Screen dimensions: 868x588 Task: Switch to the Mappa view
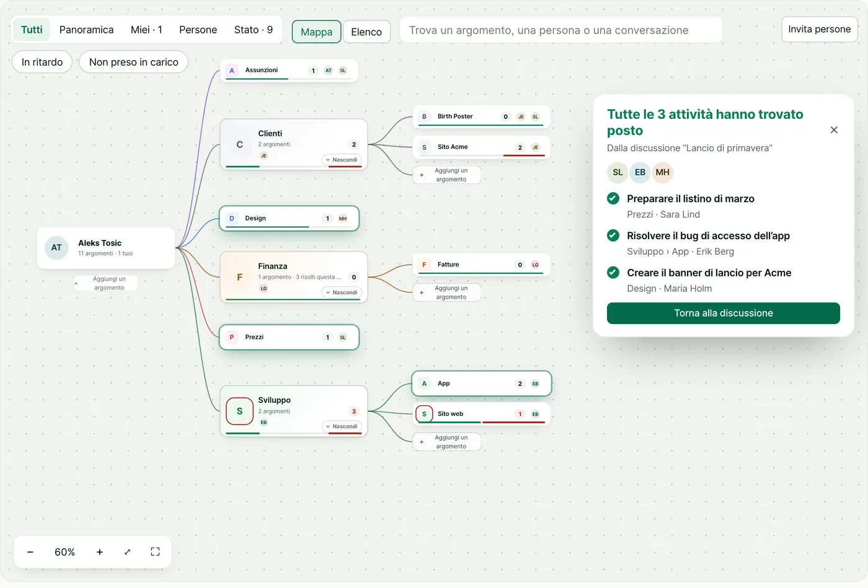[316, 32]
